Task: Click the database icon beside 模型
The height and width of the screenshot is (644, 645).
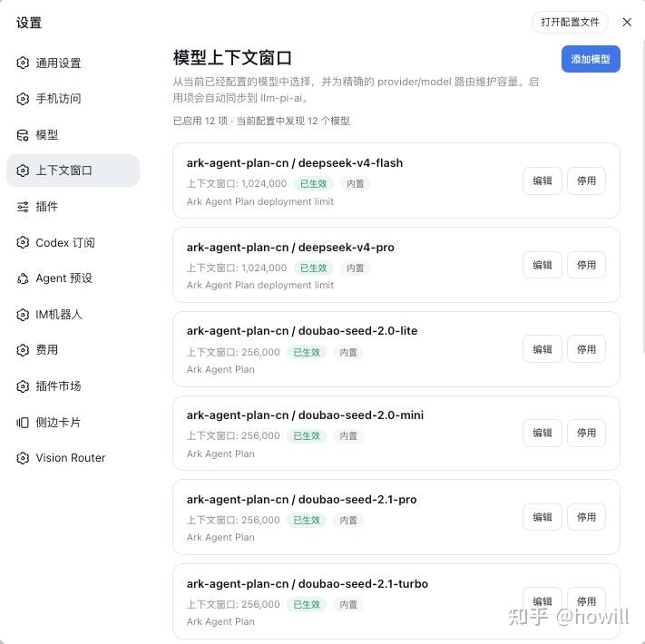Action: pyautogui.click(x=23, y=135)
